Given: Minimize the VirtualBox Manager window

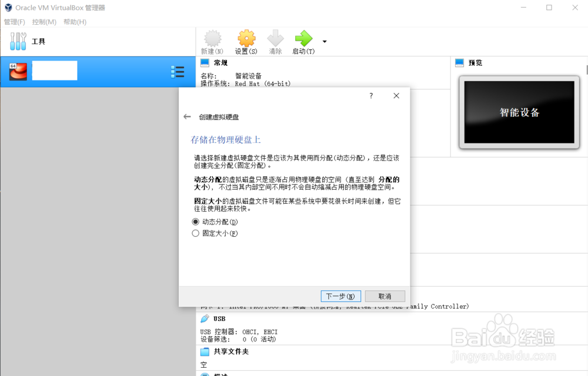Looking at the screenshot, I should point(523,8).
